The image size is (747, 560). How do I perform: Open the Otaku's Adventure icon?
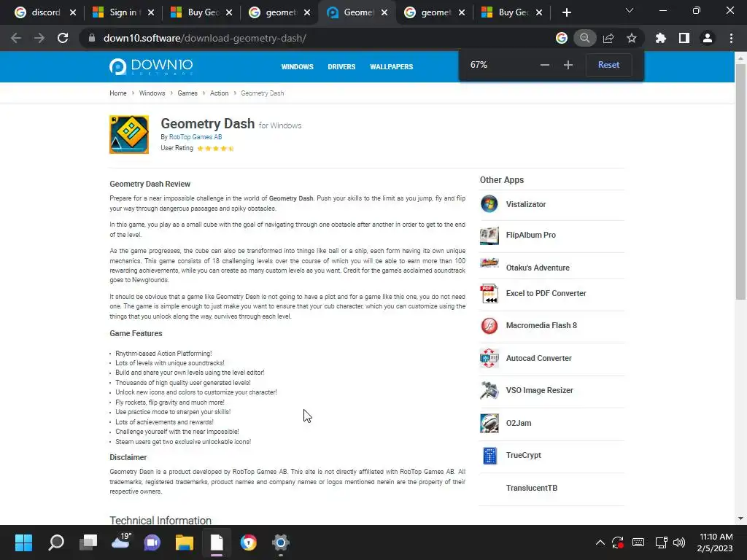tap(489, 262)
